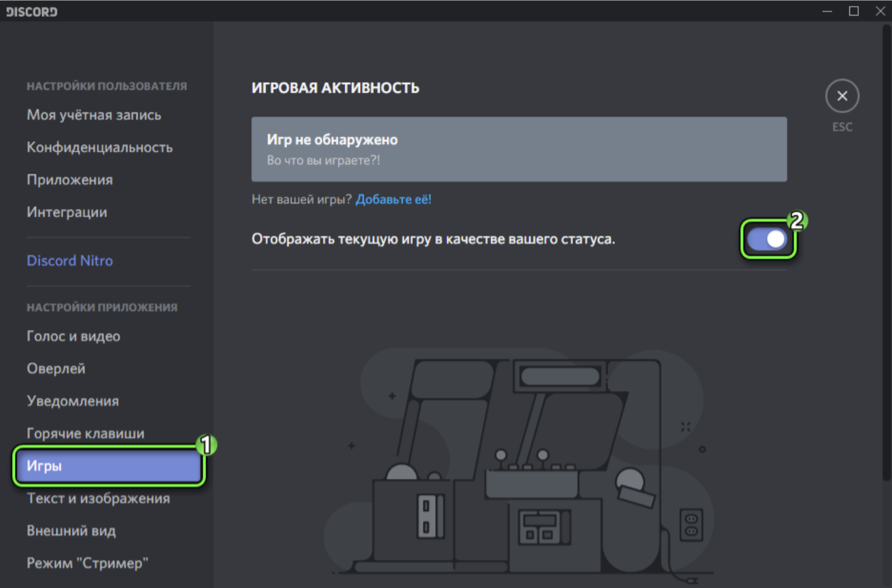892x588 pixels.
Task: Click the vertical scrollbar on right edge
Action: pyautogui.click(x=886, y=253)
